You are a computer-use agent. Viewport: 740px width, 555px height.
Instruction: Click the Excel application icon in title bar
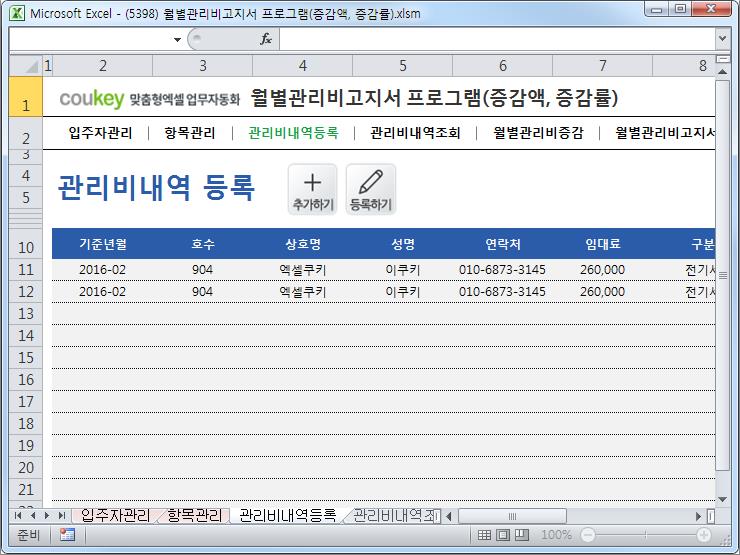(x=17, y=13)
